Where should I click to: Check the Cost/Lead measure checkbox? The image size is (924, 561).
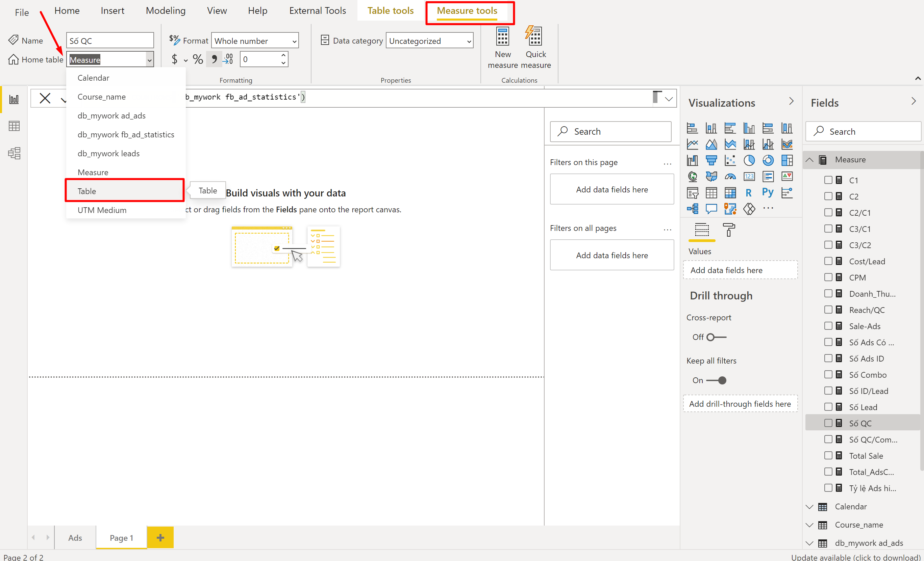tap(828, 261)
